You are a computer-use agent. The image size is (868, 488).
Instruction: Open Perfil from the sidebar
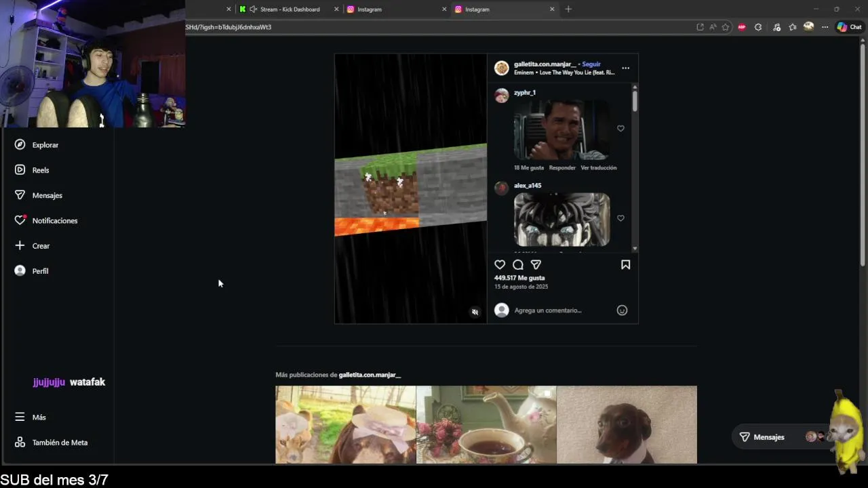pos(32,271)
